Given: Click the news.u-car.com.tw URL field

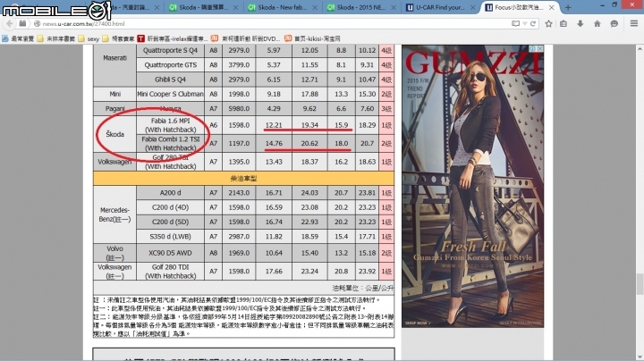Looking at the screenshot, I should pyautogui.click(x=271, y=24).
